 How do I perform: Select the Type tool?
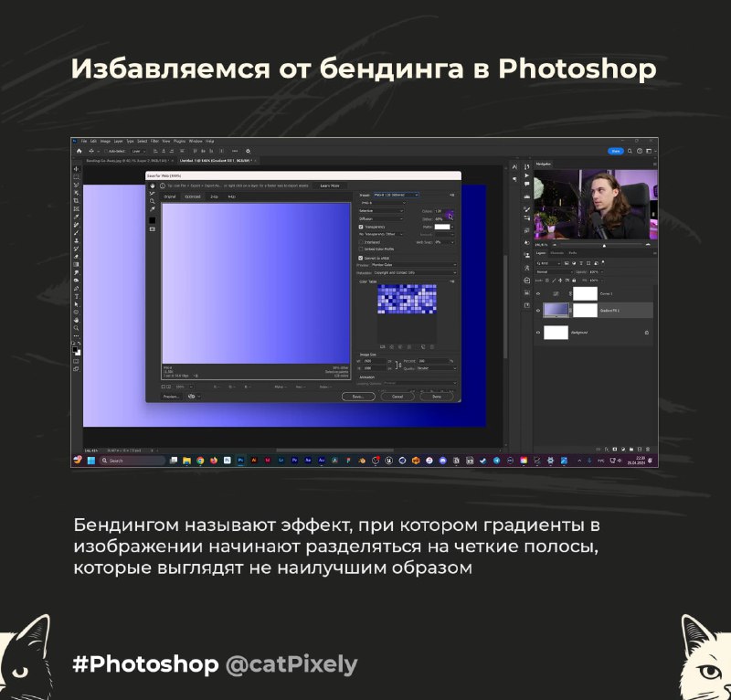[76, 297]
